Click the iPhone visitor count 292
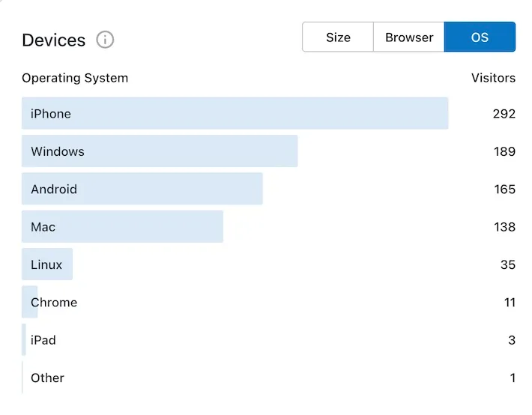The height and width of the screenshot is (415, 532). click(x=504, y=114)
